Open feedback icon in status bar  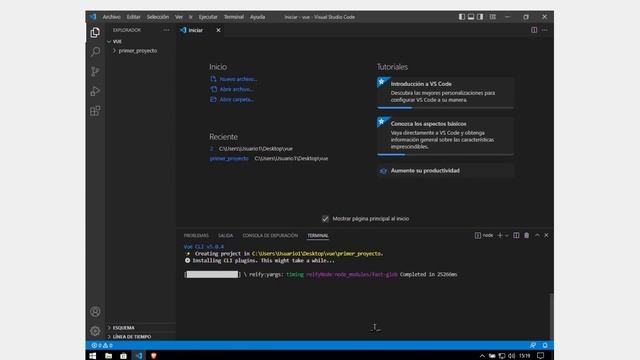533,345
